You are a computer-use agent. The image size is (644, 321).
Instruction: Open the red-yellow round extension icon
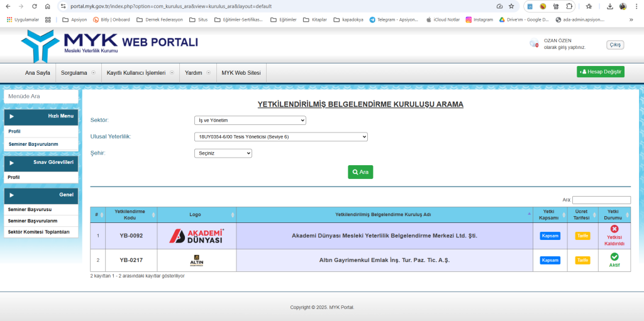tap(543, 6)
